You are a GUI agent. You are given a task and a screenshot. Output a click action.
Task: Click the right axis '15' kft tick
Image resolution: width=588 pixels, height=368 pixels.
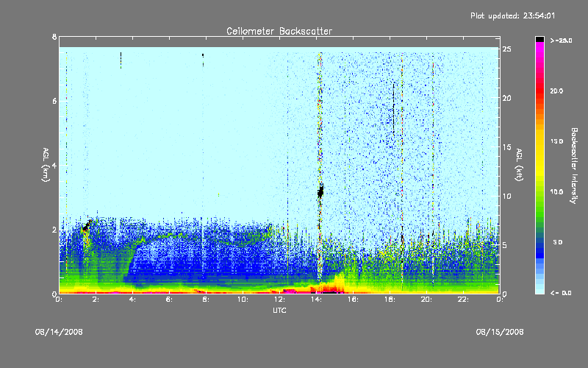pyautogui.click(x=507, y=147)
